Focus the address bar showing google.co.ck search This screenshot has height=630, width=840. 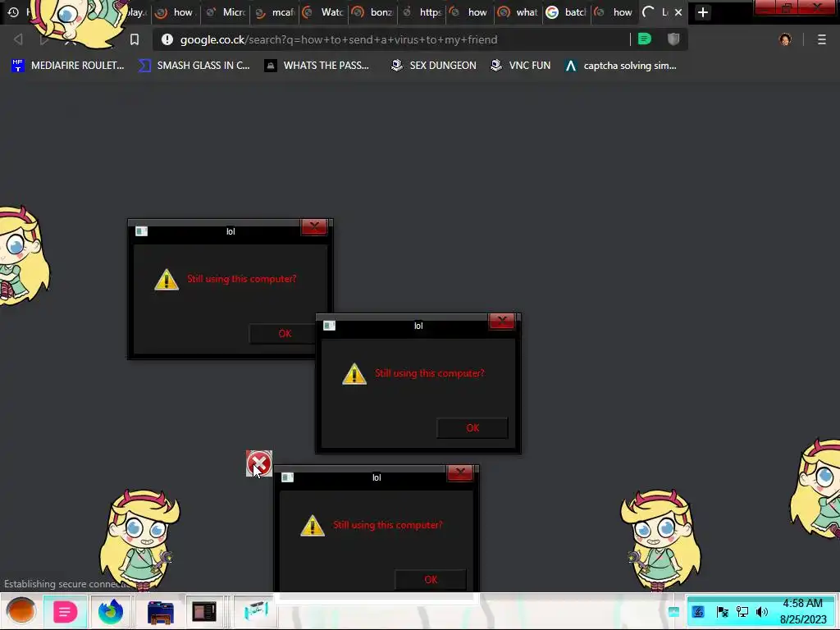click(x=391, y=39)
